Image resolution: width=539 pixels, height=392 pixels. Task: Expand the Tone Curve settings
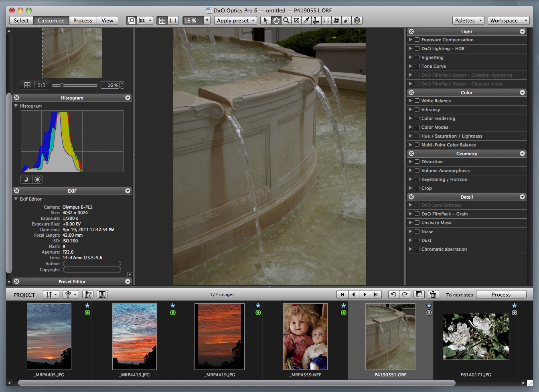point(410,66)
